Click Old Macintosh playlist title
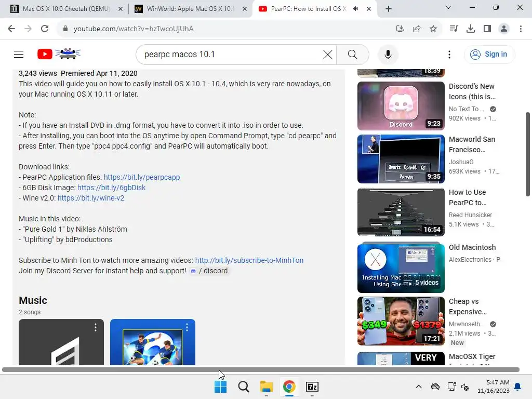This screenshot has height=399, width=532. click(472, 247)
